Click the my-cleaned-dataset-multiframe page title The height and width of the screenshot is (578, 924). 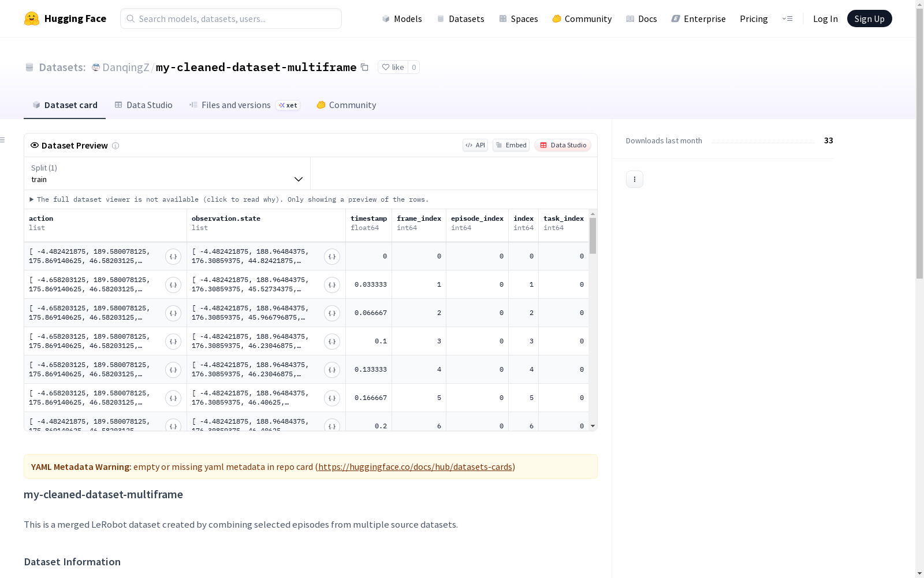tap(256, 68)
